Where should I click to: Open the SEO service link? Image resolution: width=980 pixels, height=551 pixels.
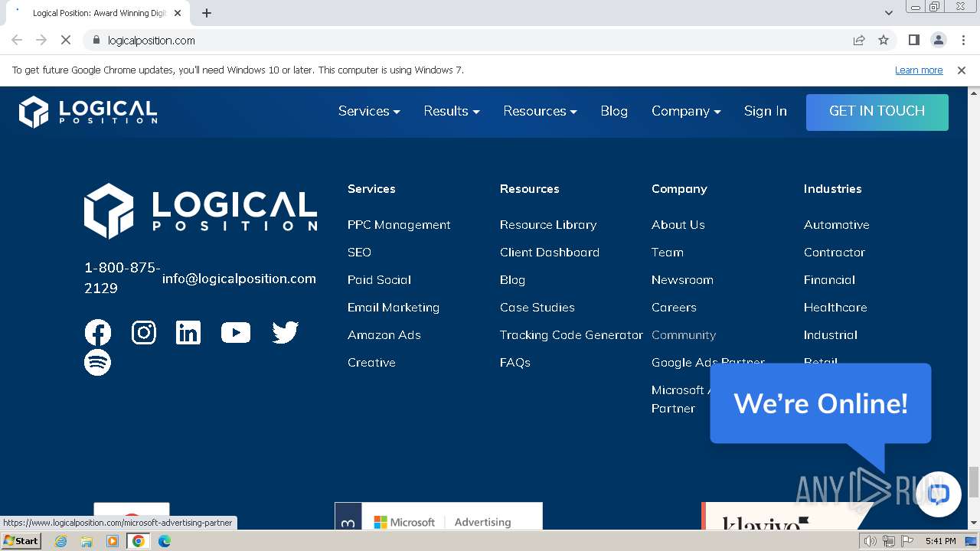point(359,253)
